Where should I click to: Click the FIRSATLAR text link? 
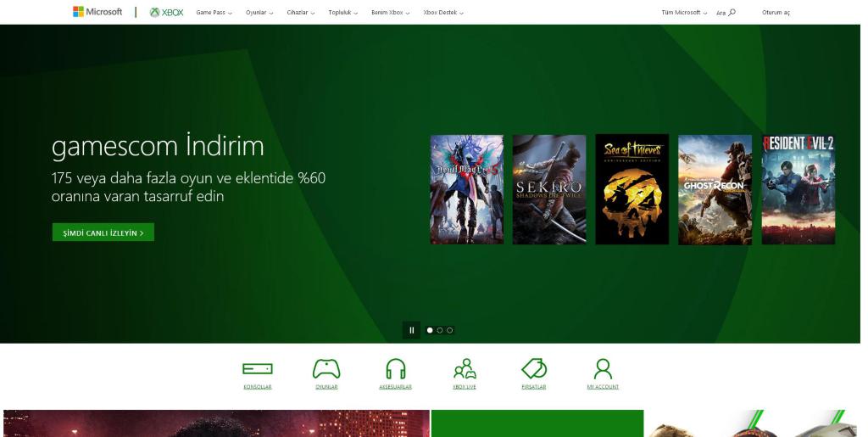[x=534, y=387]
